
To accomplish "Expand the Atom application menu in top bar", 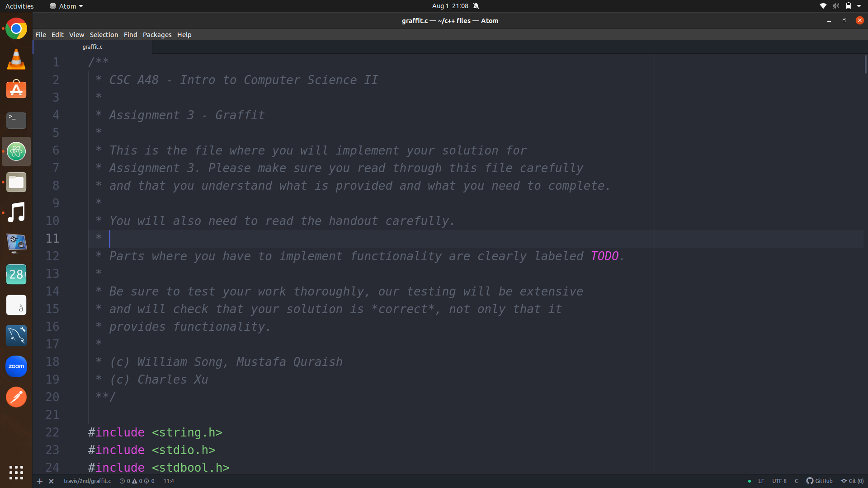I will point(67,6).
